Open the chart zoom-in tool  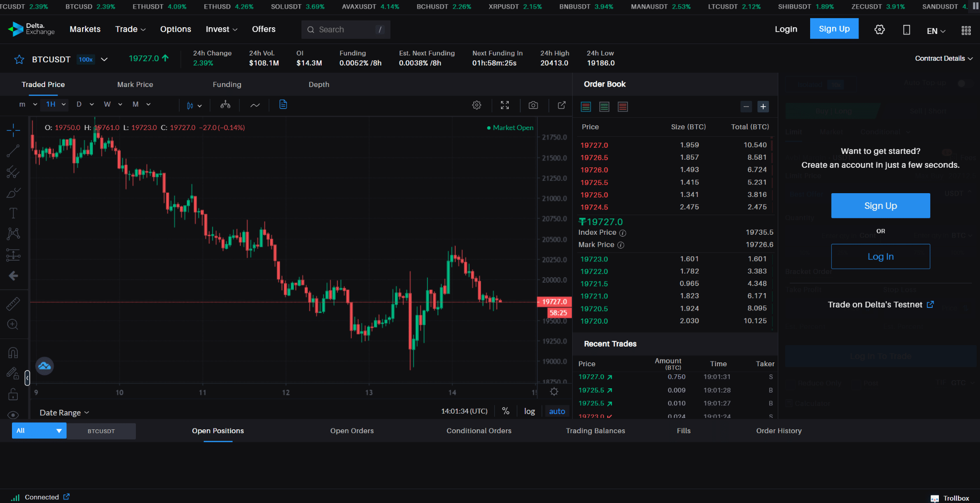tap(13, 324)
